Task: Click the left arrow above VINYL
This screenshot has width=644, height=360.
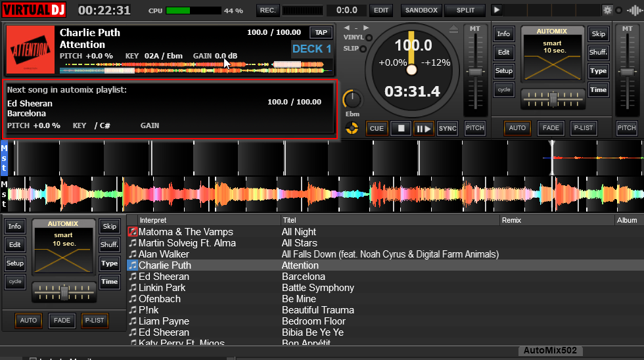Action: pos(347,28)
